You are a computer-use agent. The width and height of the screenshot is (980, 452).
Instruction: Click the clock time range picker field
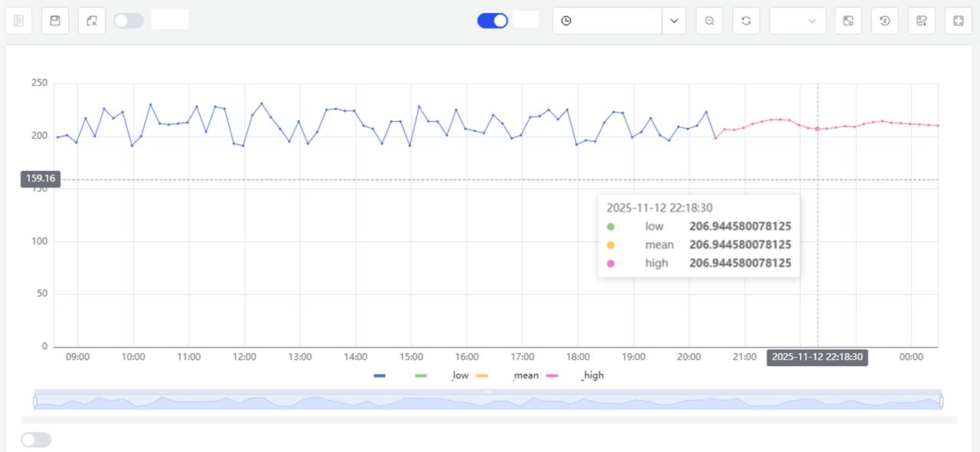tap(607, 21)
